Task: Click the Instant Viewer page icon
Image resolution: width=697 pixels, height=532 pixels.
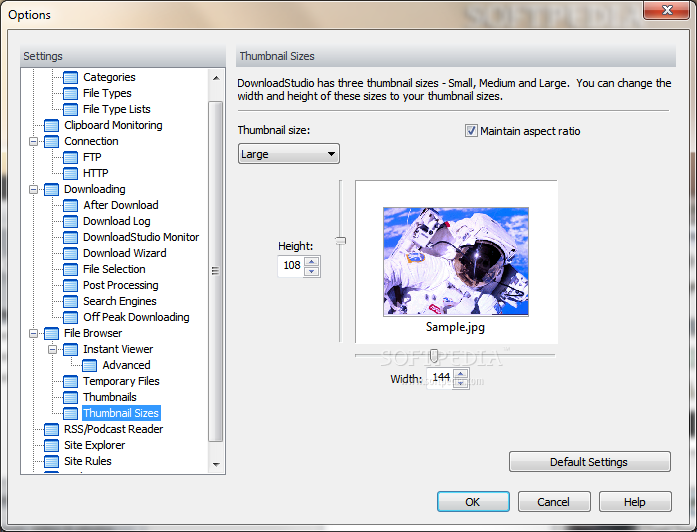Action: [x=70, y=349]
